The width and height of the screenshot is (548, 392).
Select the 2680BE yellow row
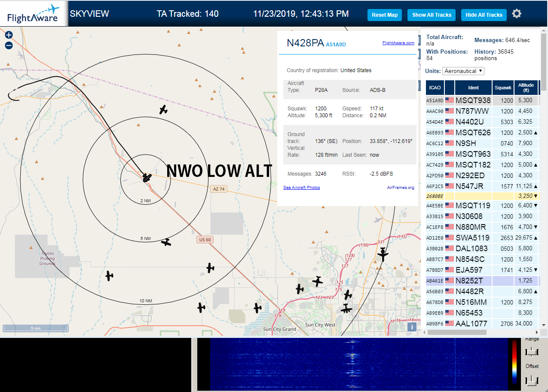point(482,196)
